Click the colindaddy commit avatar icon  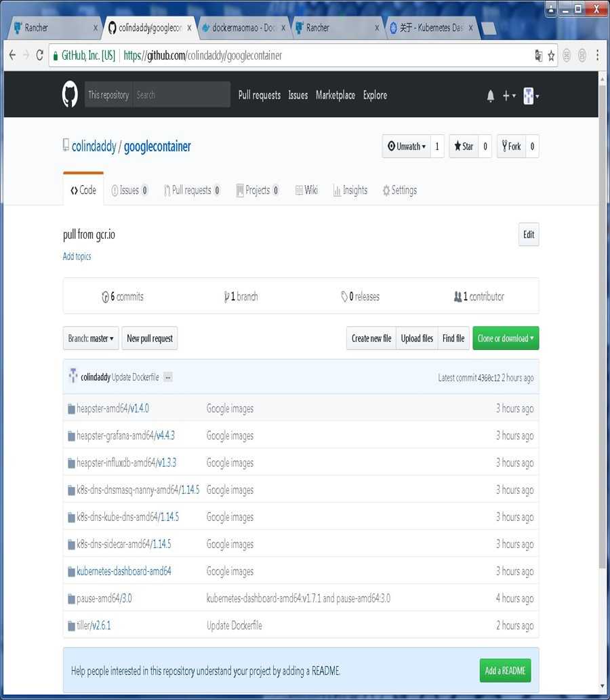tap(73, 376)
